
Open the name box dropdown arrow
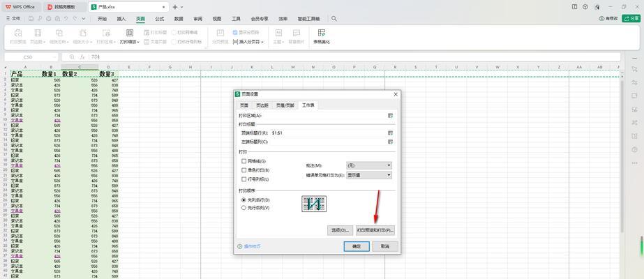(x=55, y=57)
